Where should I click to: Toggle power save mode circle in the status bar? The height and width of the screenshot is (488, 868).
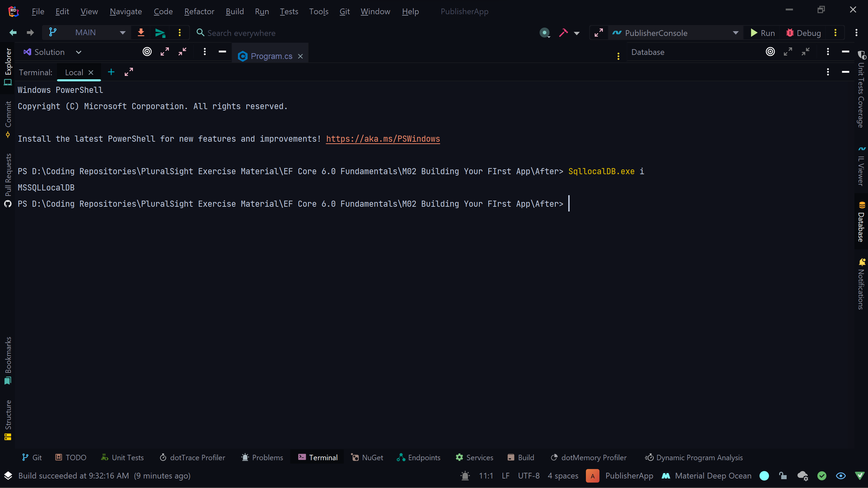[x=764, y=476]
